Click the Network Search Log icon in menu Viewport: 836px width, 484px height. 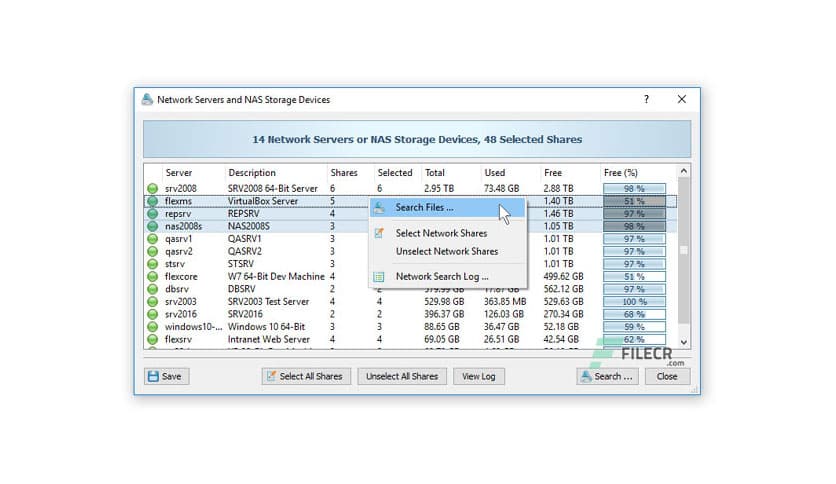(379, 276)
